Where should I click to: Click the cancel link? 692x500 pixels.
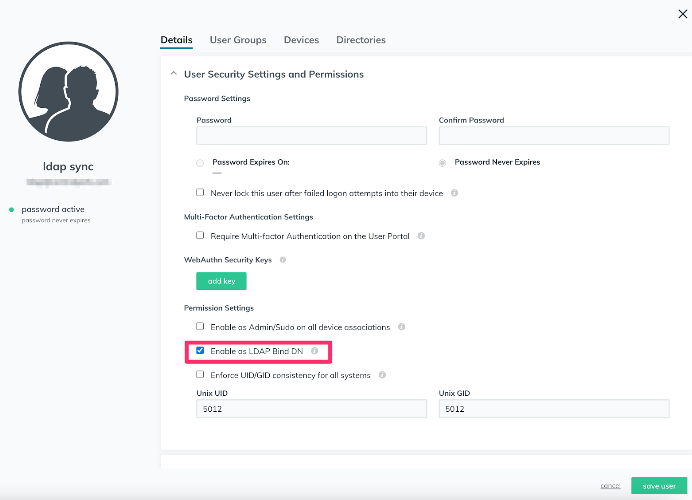pos(610,485)
